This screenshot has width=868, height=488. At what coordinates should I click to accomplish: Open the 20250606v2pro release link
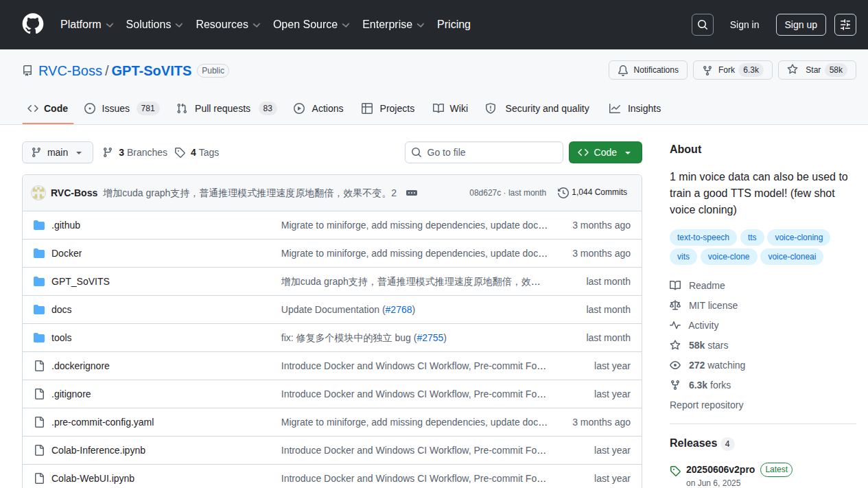point(720,469)
